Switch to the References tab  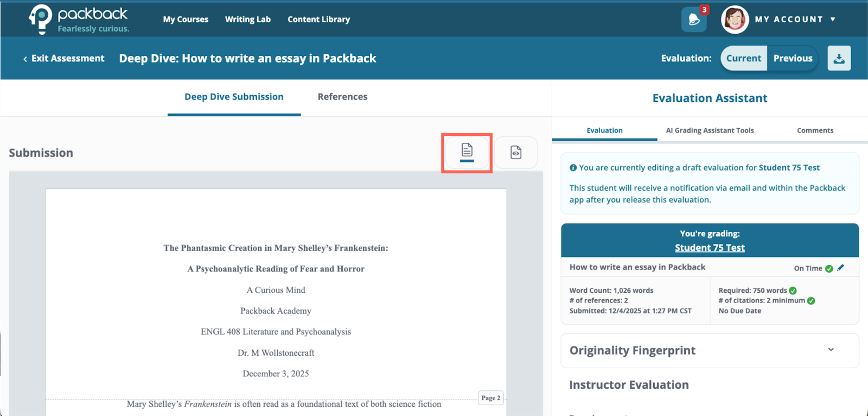pyautogui.click(x=342, y=97)
